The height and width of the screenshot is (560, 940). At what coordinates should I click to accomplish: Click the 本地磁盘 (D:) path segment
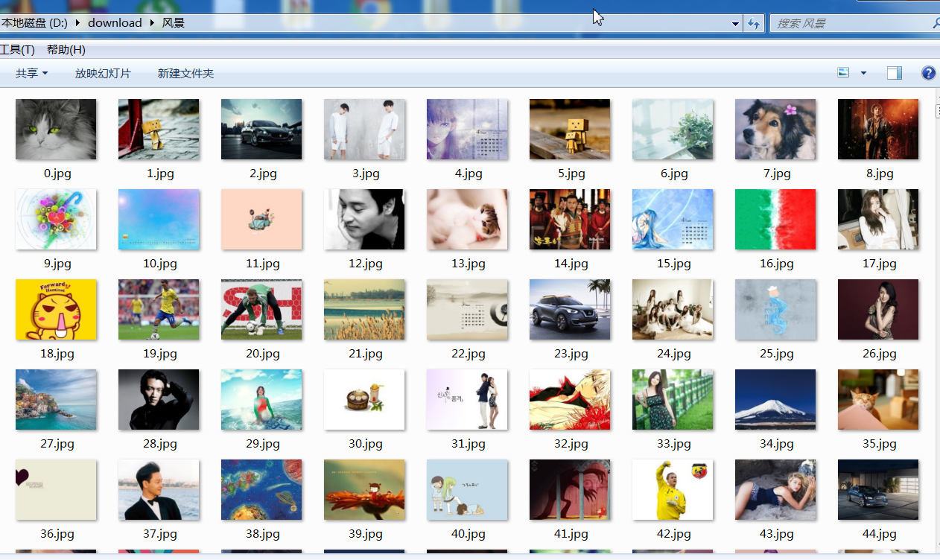pyautogui.click(x=34, y=23)
